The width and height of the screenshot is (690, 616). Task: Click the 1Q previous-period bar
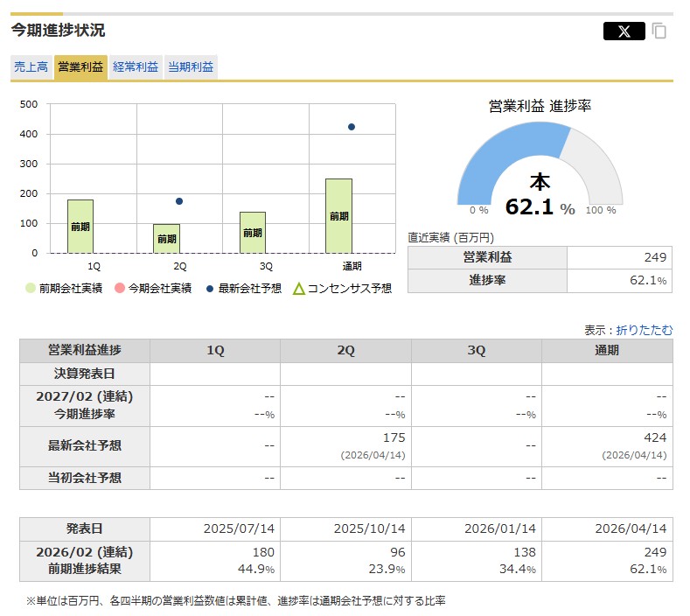[x=80, y=226]
